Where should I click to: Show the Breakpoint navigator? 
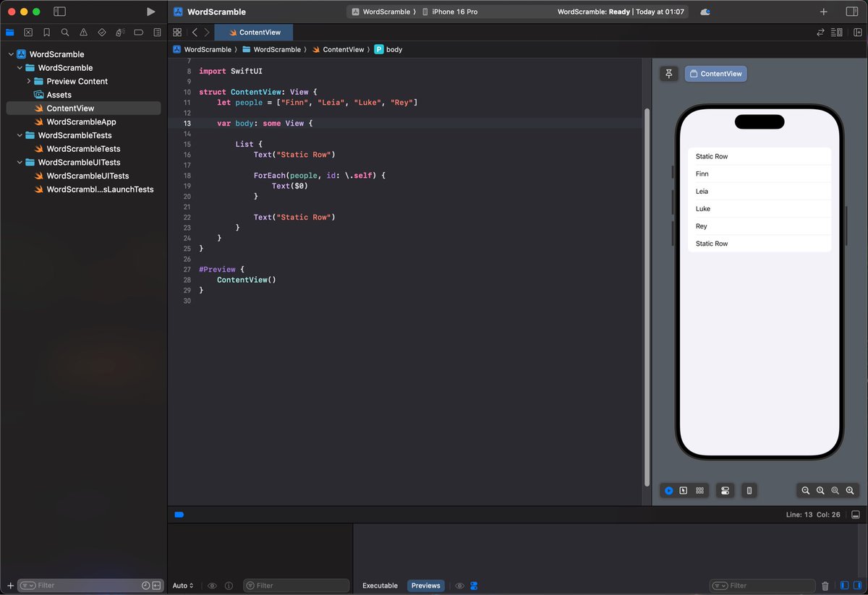point(139,33)
